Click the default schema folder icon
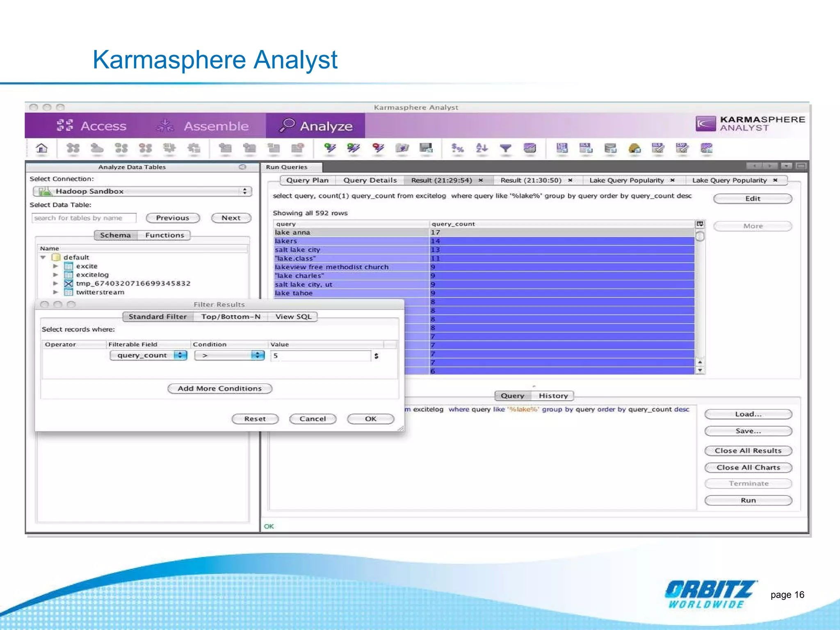The width and height of the screenshot is (840, 630). 56,258
